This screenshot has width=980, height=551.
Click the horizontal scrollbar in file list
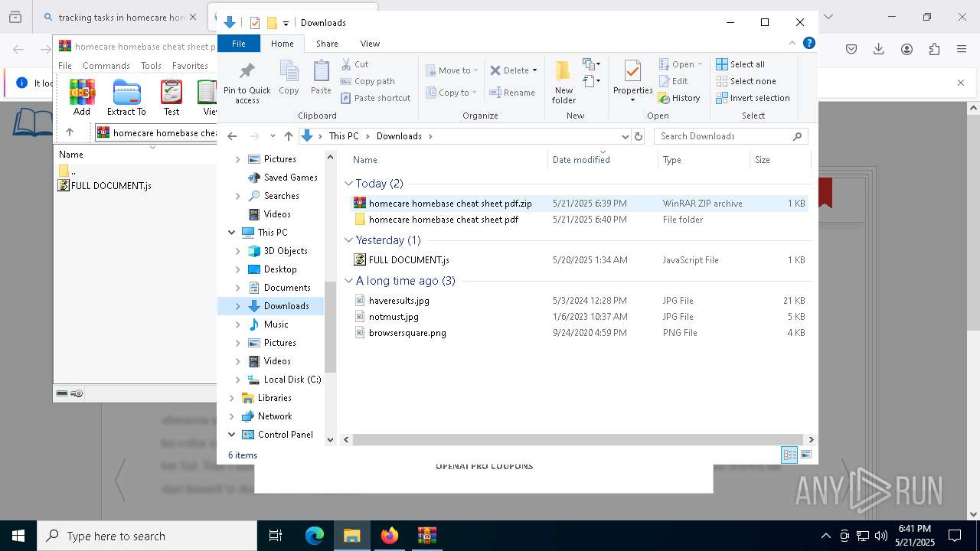[580, 439]
